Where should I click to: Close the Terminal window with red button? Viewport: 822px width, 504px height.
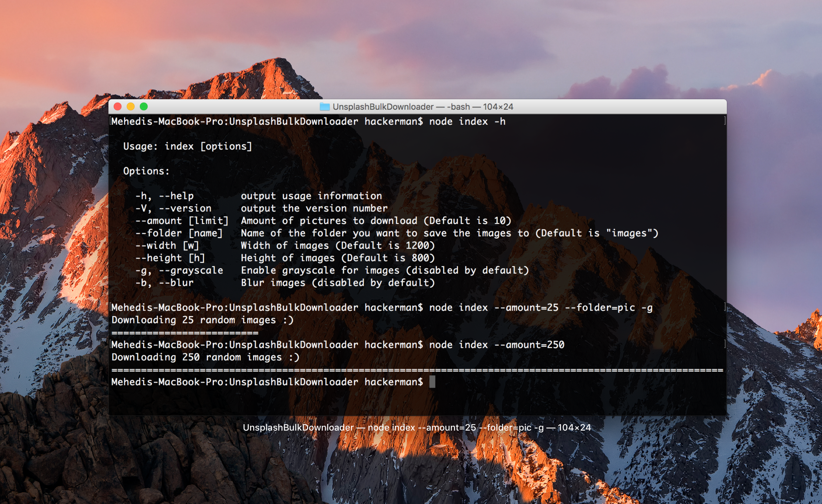click(118, 107)
